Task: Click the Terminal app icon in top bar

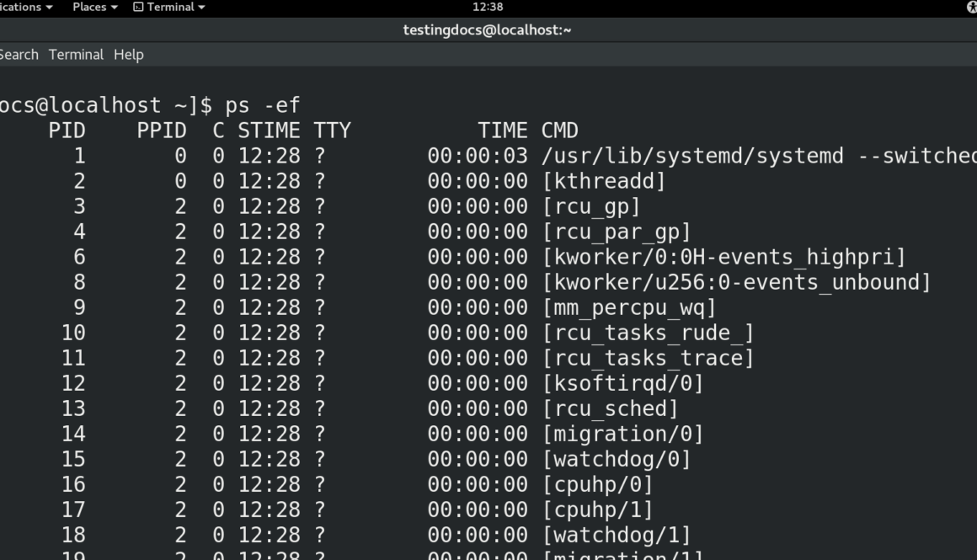Action: pyautogui.click(x=139, y=8)
